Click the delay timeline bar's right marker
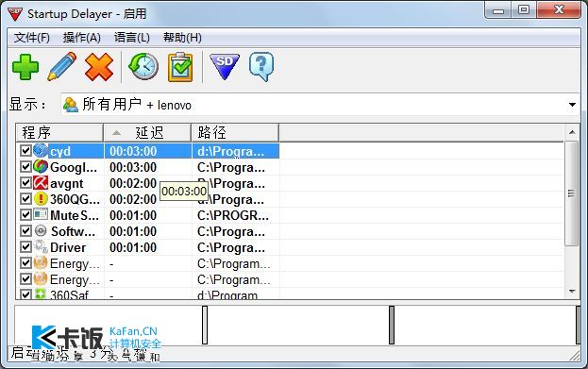Image resolution: width=588 pixels, height=369 pixels. (x=578, y=325)
